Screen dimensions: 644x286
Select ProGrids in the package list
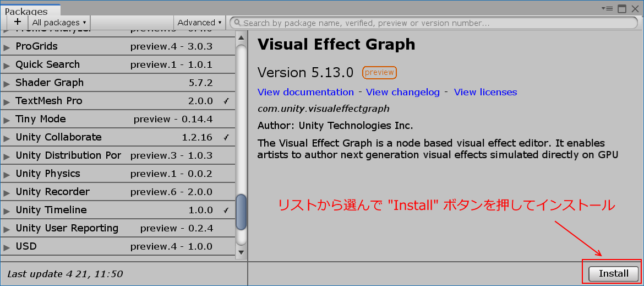118,46
